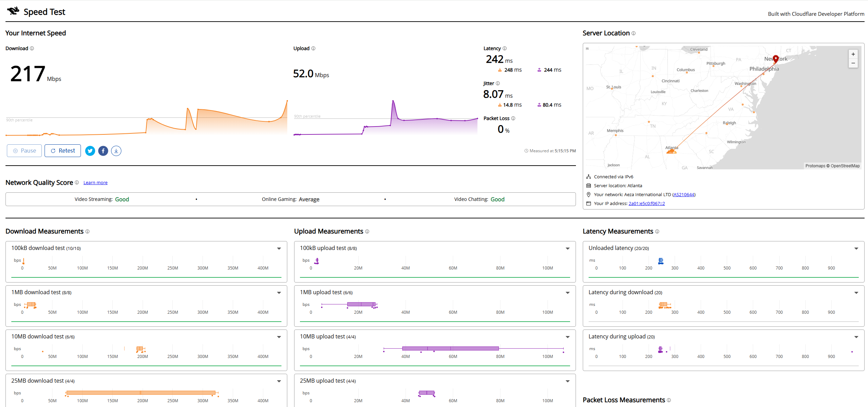This screenshot has height=407, width=868.
Task: Open Jitter info tooltip icon
Action: pyautogui.click(x=498, y=83)
